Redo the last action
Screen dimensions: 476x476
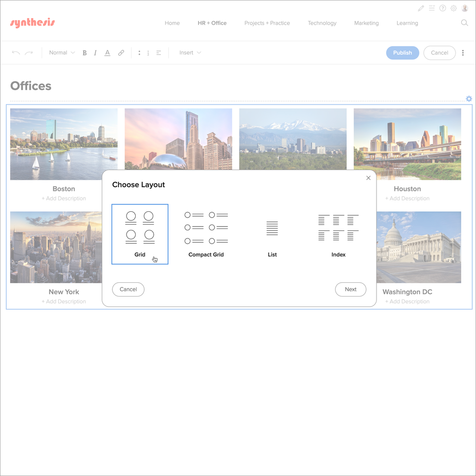[x=29, y=52]
